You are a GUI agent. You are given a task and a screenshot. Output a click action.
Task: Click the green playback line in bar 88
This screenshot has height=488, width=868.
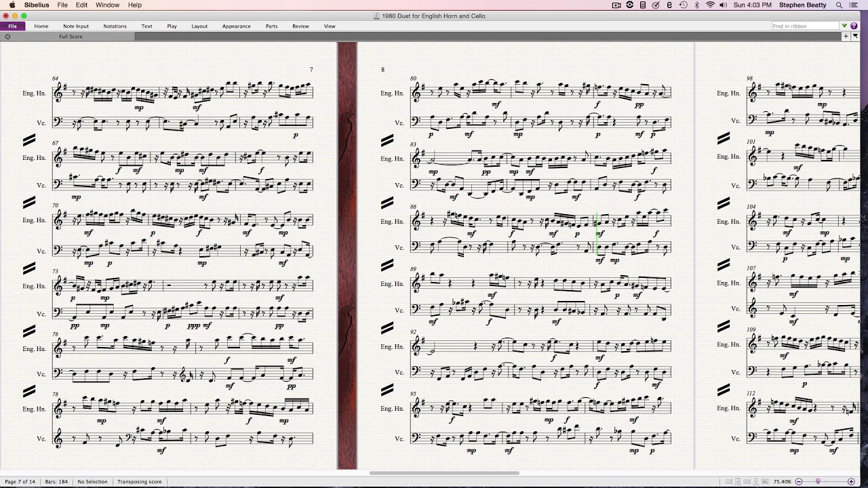click(x=596, y=234)
